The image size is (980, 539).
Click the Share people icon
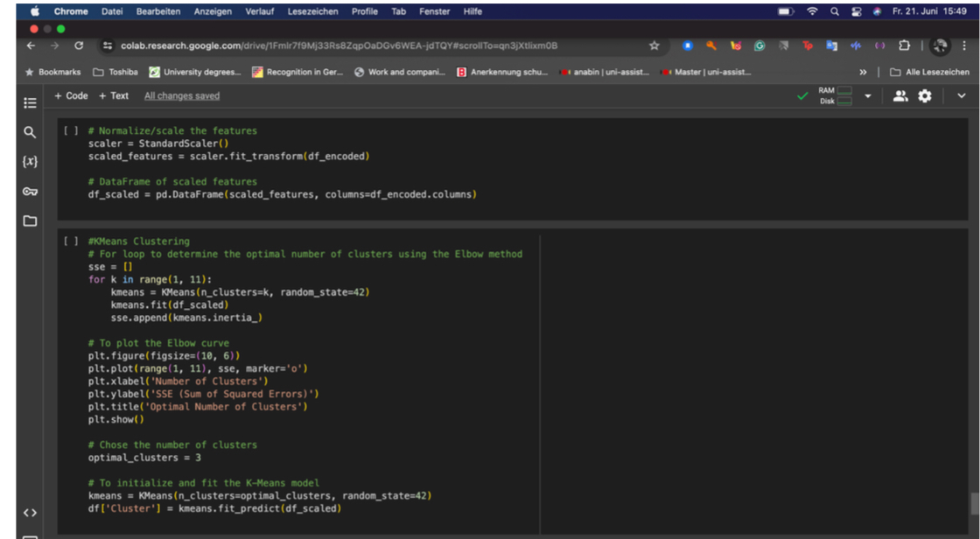[900, 96]
